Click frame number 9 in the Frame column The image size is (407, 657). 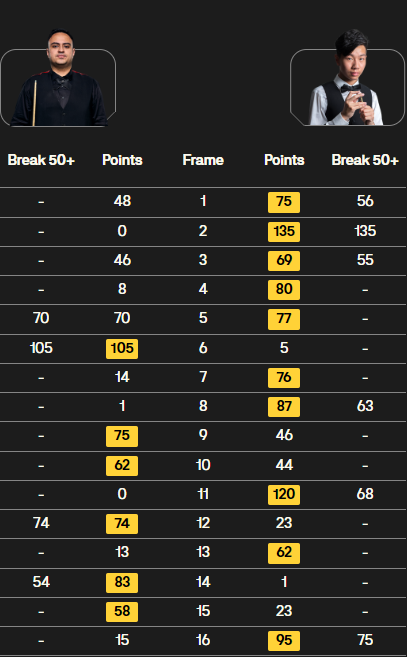[203, 435]
